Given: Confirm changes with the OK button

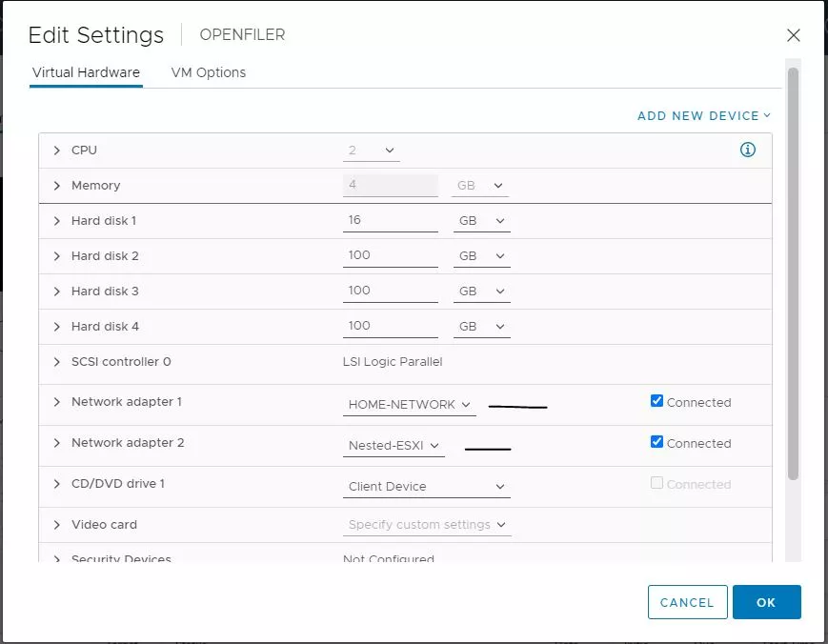Looking at the screenshot, I should [x=766, y=602].
